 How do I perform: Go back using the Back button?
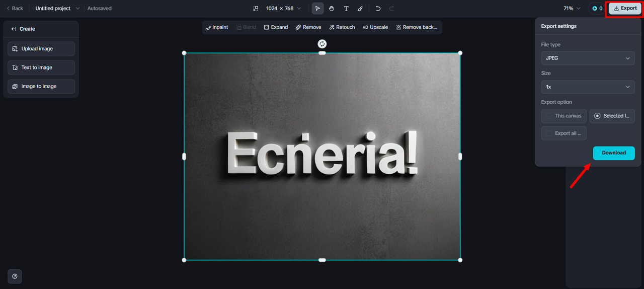(x=15, y=8)
